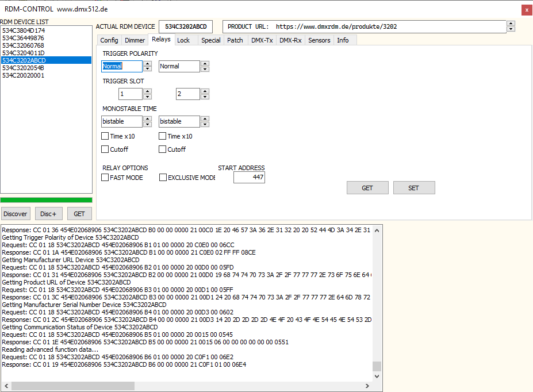Click SET button in Relays panel

[x=413, y=188]
